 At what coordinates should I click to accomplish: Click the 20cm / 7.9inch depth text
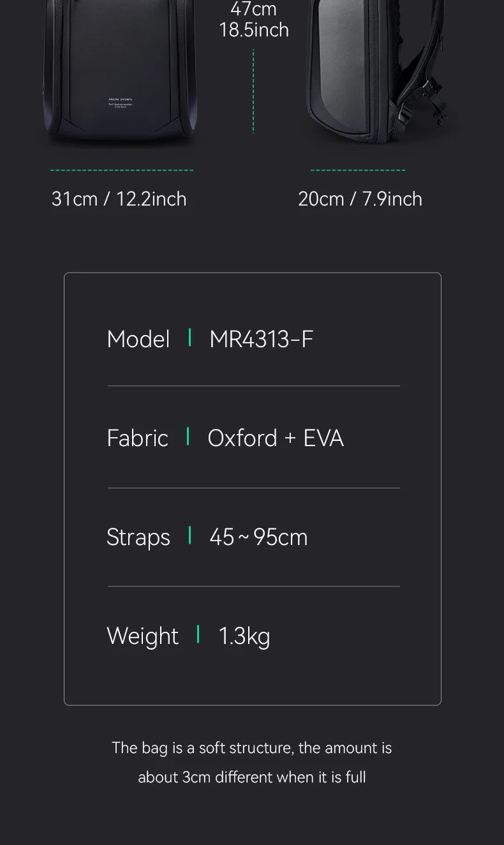[360, 199]
